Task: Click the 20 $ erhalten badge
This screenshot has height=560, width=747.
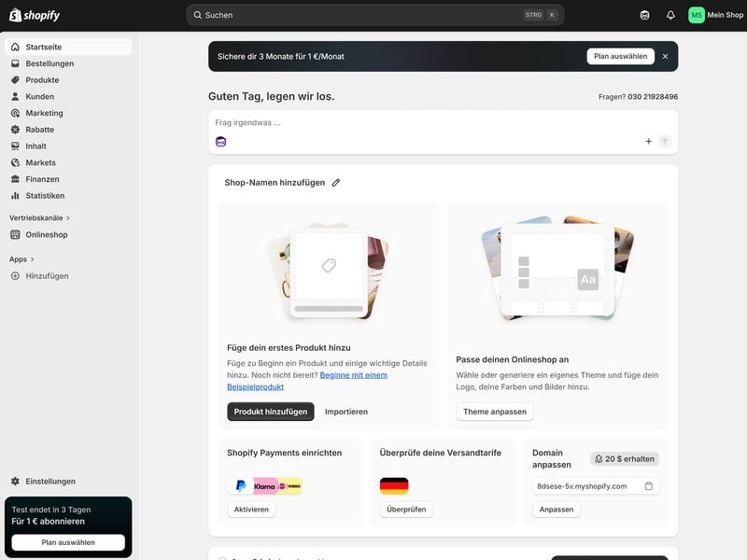Action: [x=625, y=458]
